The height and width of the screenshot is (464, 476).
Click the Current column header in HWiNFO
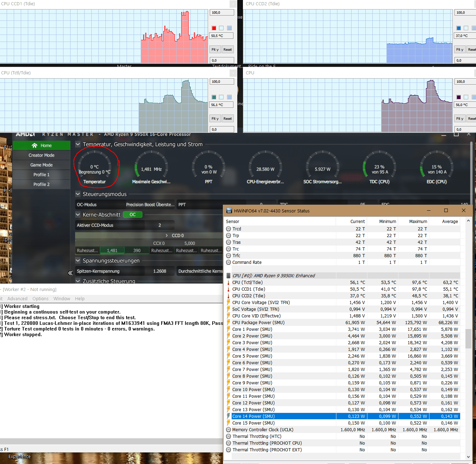[352, 222]
